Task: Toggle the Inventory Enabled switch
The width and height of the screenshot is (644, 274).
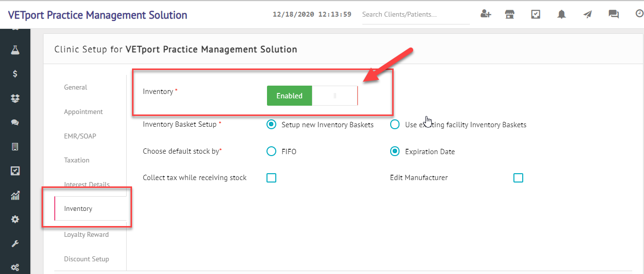Action: (312, 96)
